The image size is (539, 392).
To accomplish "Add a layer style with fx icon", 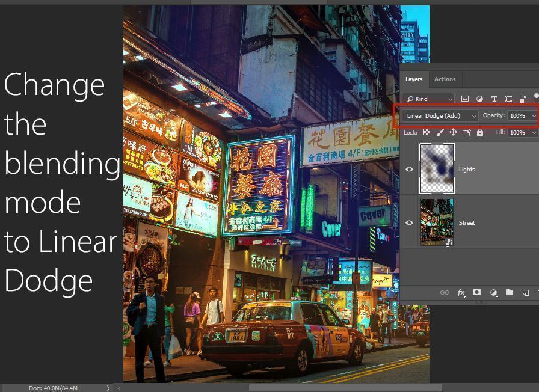I will [x=461, y=293].
